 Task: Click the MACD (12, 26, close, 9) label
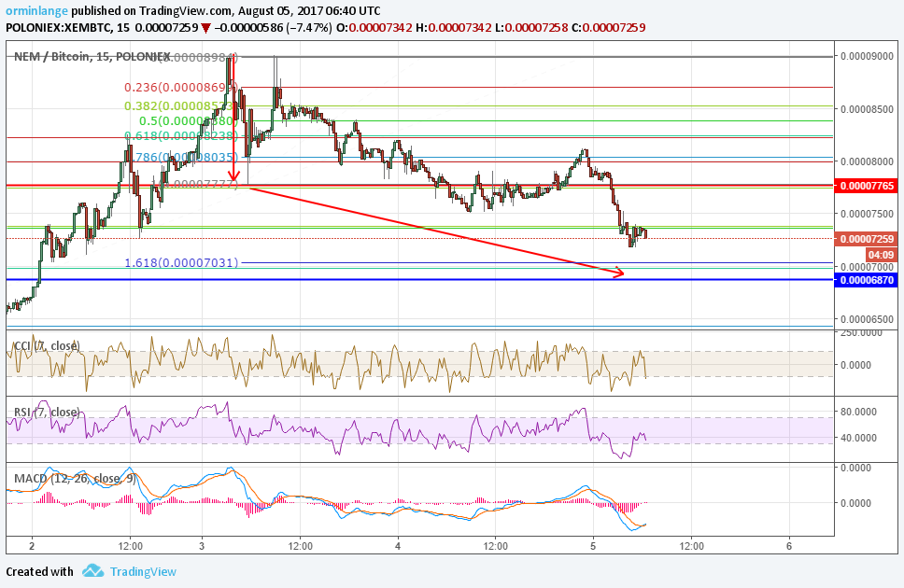[x=75, y=479]
